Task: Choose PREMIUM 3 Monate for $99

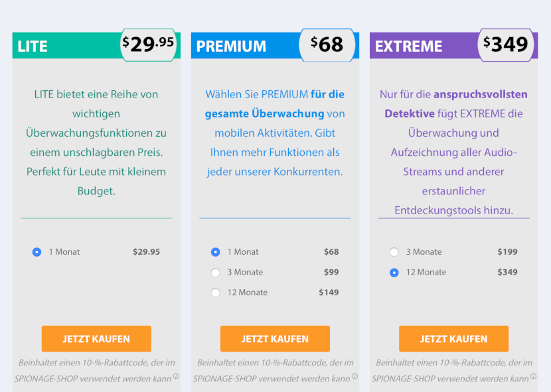Action: [x=215, y=272]
